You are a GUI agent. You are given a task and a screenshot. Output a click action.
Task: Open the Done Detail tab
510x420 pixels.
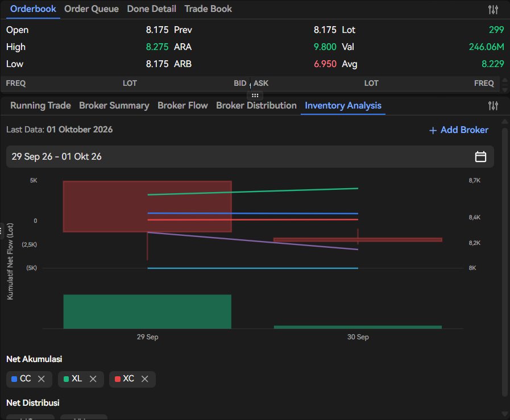[x=152, y=9]
